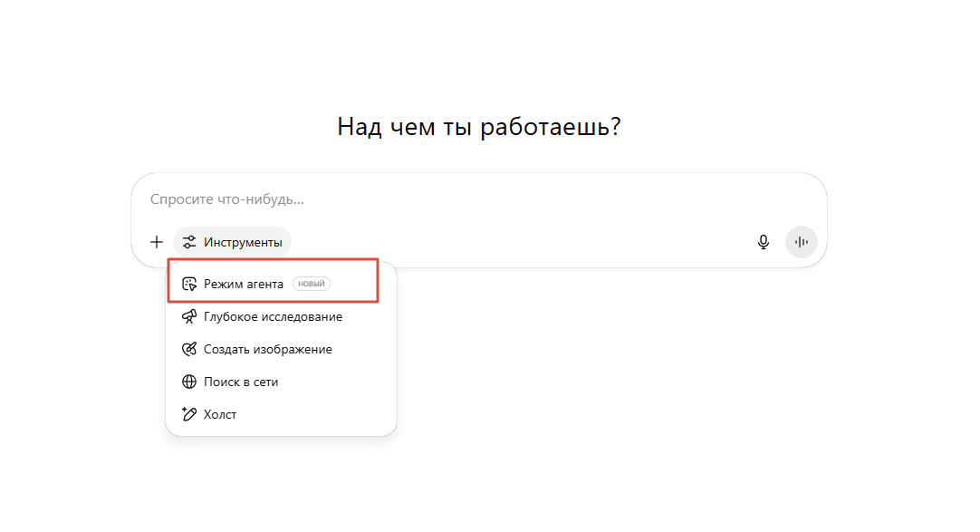The width and height of the screenshot is (980, 532).
Task: Open voice mode with the waveform icon
Action: 801,242
